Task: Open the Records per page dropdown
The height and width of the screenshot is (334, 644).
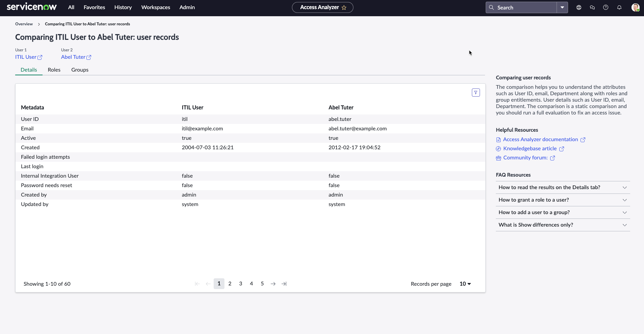Action: point(465,284)
